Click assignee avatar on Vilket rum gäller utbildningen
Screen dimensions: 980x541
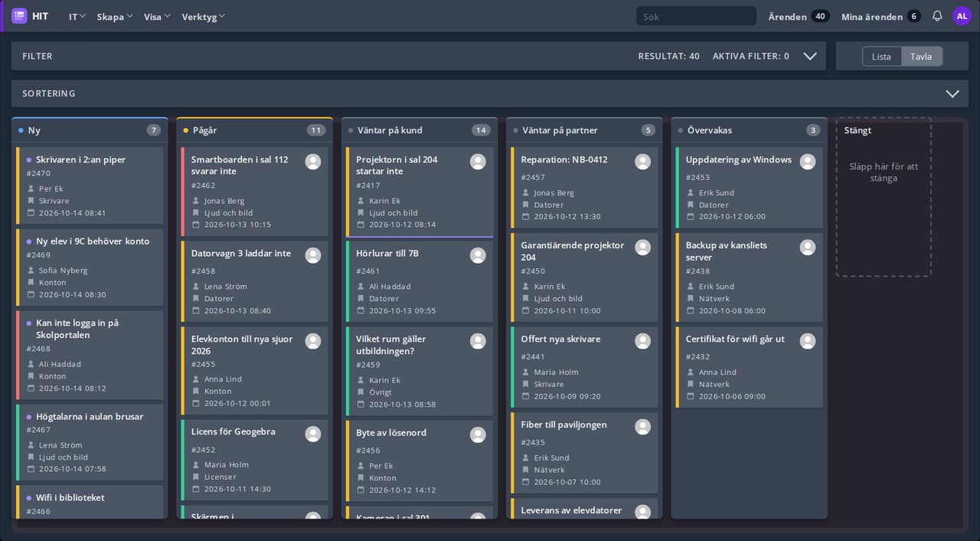tap(478, 341)
